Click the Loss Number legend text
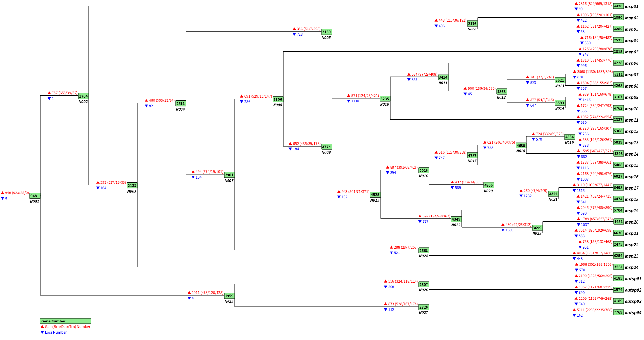This screenshot has width=644, height=340. click(x=56, y=332)
